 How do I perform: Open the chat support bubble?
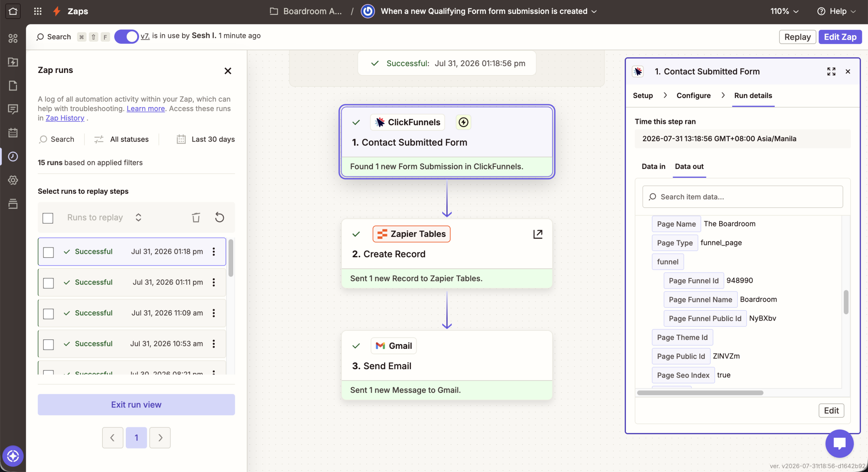tap(840, 443)
